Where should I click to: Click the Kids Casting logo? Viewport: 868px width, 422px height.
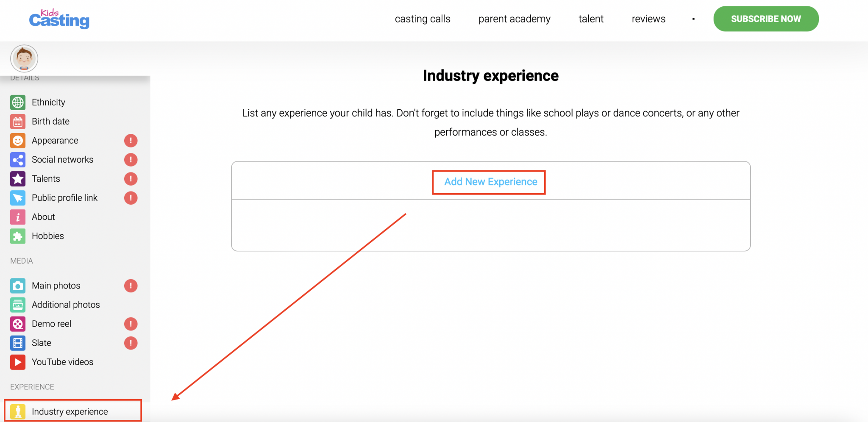pos(59,19)
